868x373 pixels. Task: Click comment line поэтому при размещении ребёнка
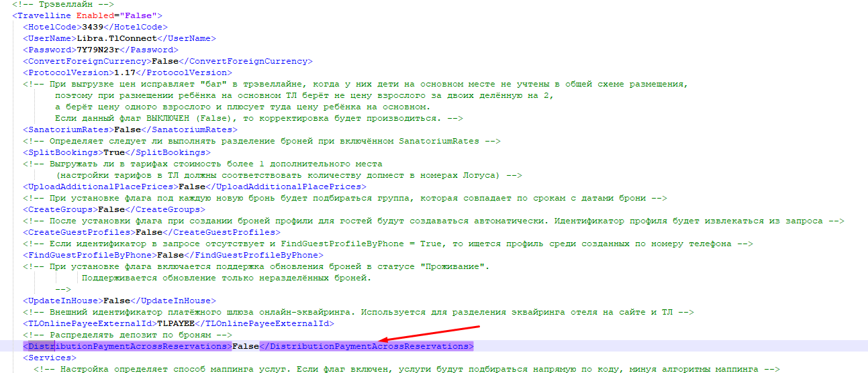coord(303,95)
